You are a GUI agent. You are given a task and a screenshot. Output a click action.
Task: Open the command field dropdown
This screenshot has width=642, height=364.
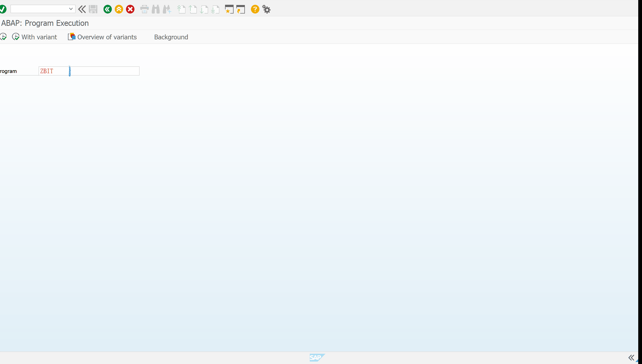click(71, 9)
